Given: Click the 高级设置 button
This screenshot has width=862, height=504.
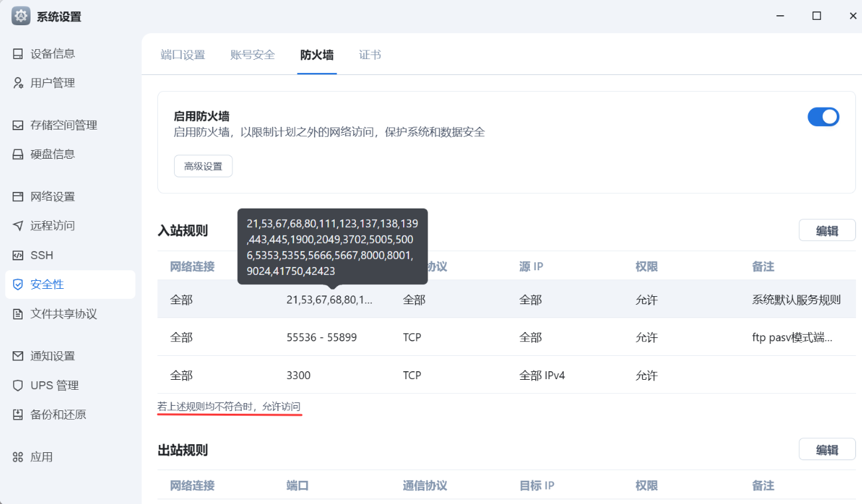Looking at the screenshot, I should (x=203, y=166).
